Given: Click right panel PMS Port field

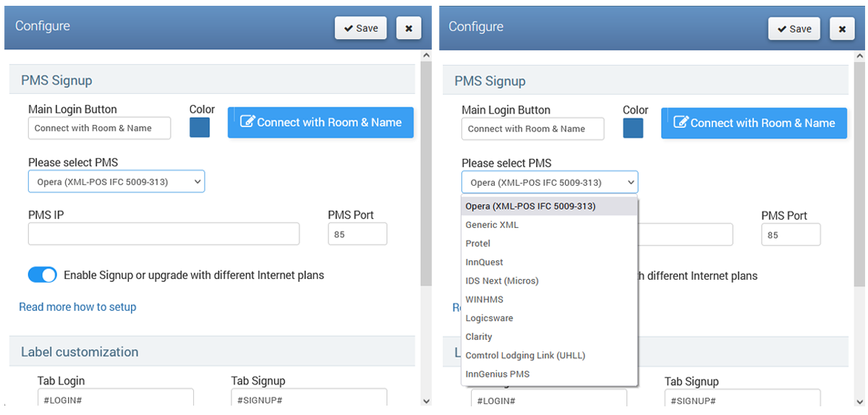Looking at the screenshot, I should [791, 235].
